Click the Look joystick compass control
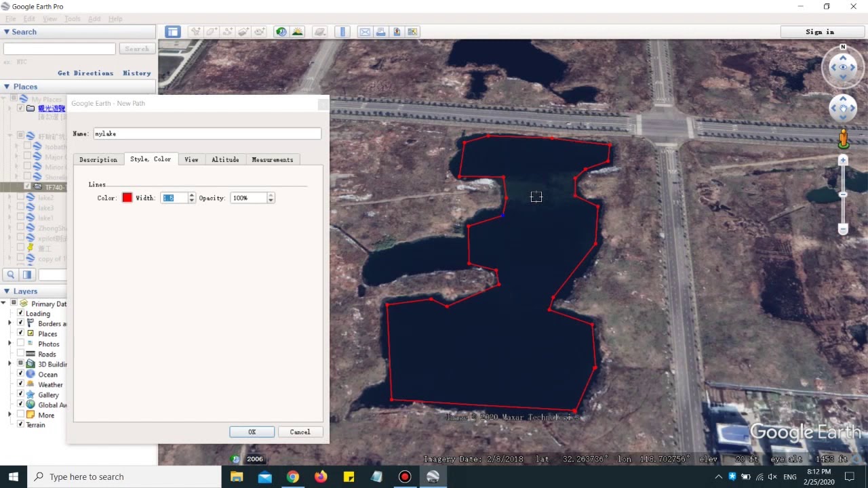The height and width of the screenshot is (488, 868). click(843, 67)
